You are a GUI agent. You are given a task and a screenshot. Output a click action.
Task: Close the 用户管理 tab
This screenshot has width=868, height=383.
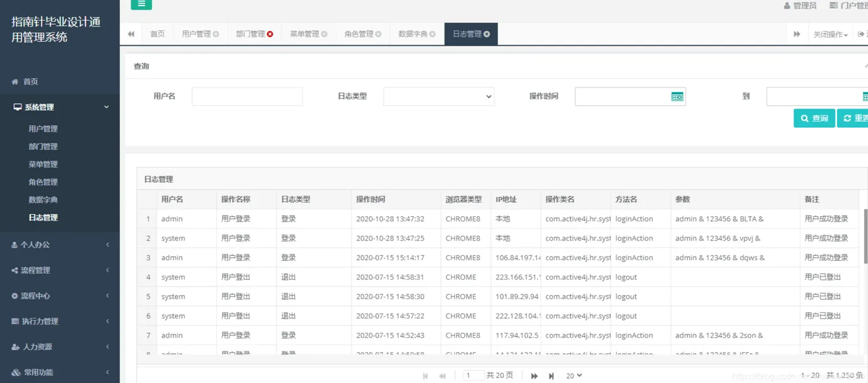(x=216, y=34)
